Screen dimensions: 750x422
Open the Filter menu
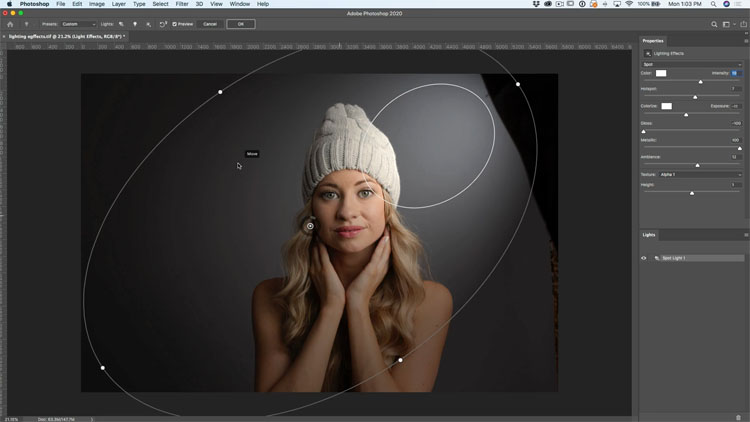click(x=182, y=4)
